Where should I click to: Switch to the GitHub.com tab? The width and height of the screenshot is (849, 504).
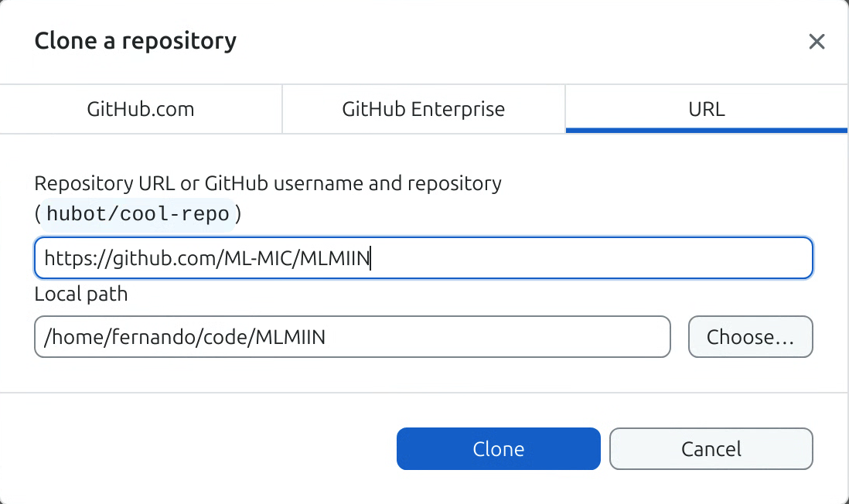point(141,109)
